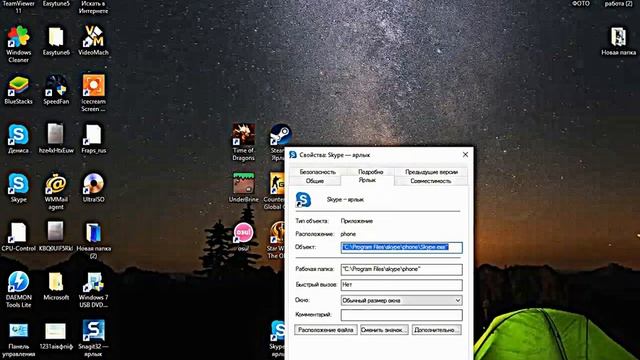Select the UltraISO desktop icon
Image resolution: width=640 pixels, height=360 pixels.
coord(93,184)
